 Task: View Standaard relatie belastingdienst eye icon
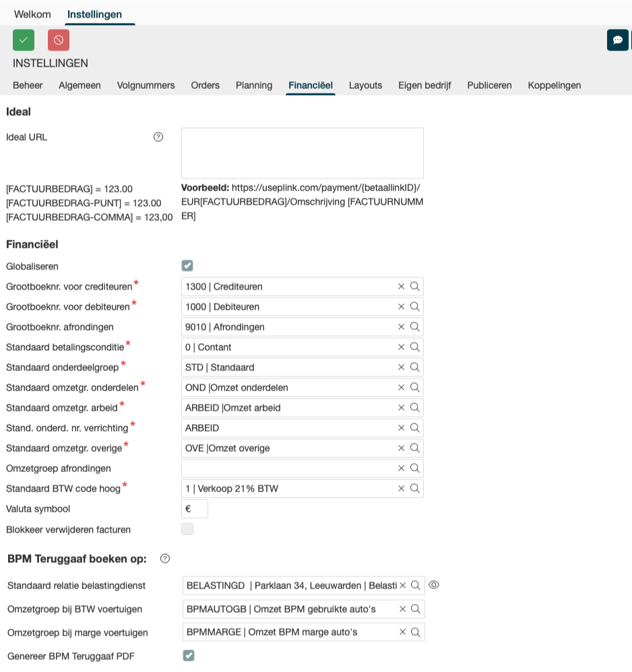pos(434,585)
